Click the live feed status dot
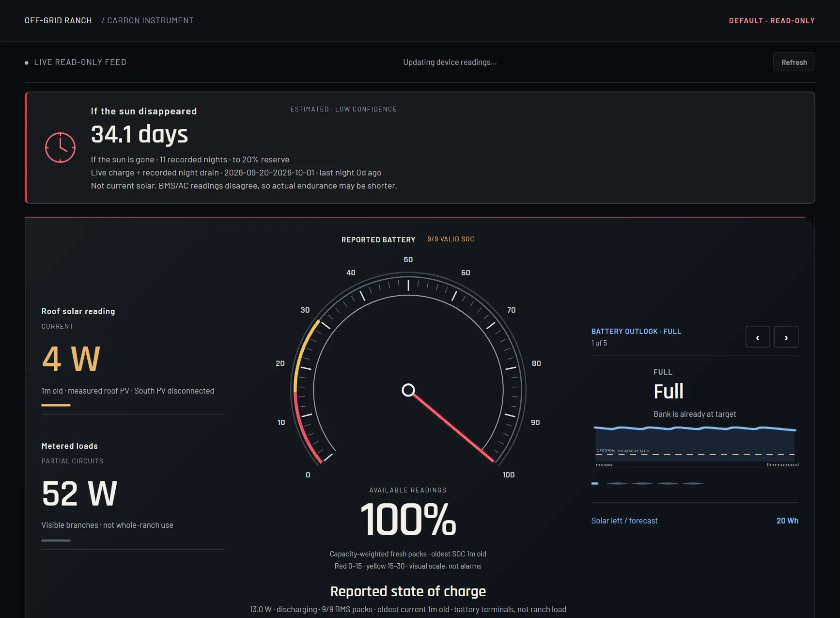 (27, 63)
